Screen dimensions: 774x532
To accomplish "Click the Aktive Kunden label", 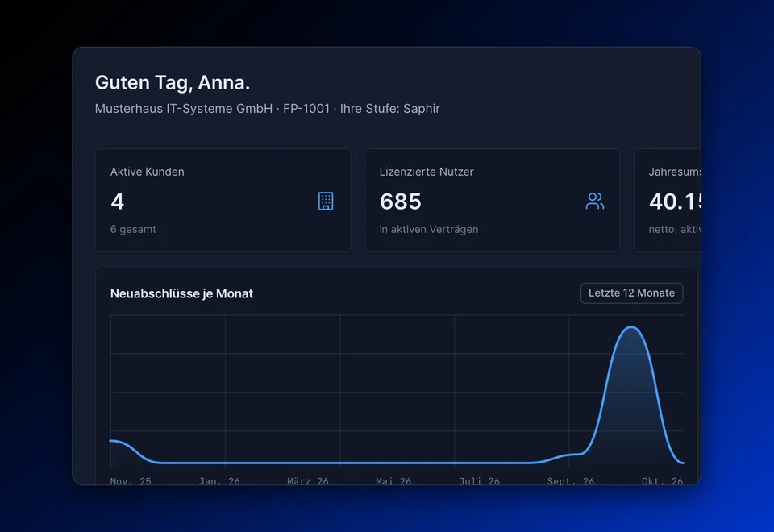I will pos(147,172).
